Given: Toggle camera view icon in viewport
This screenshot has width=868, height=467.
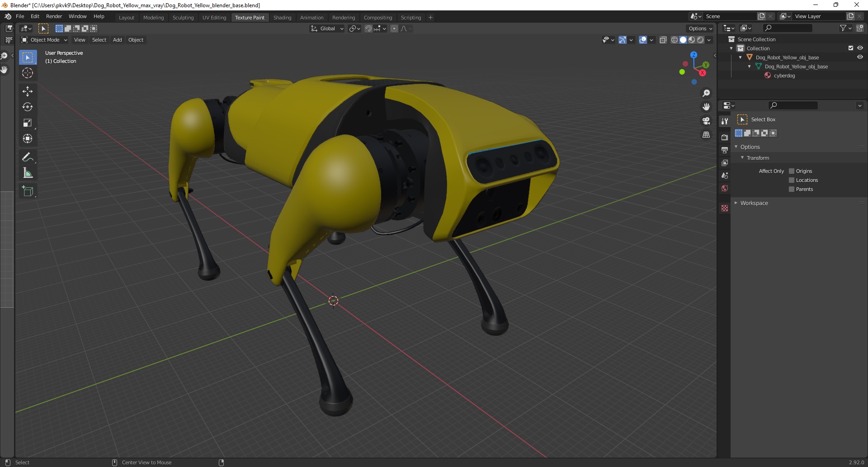Looking at the screenshot, I should [706, 121].
